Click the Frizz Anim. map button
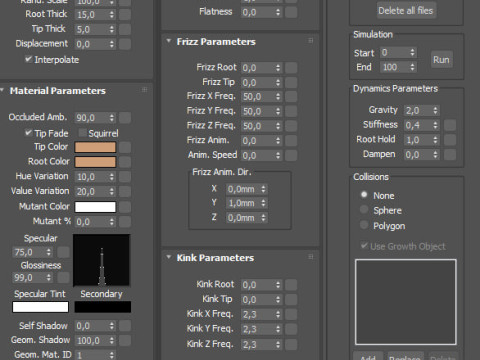 pos(291,140)
